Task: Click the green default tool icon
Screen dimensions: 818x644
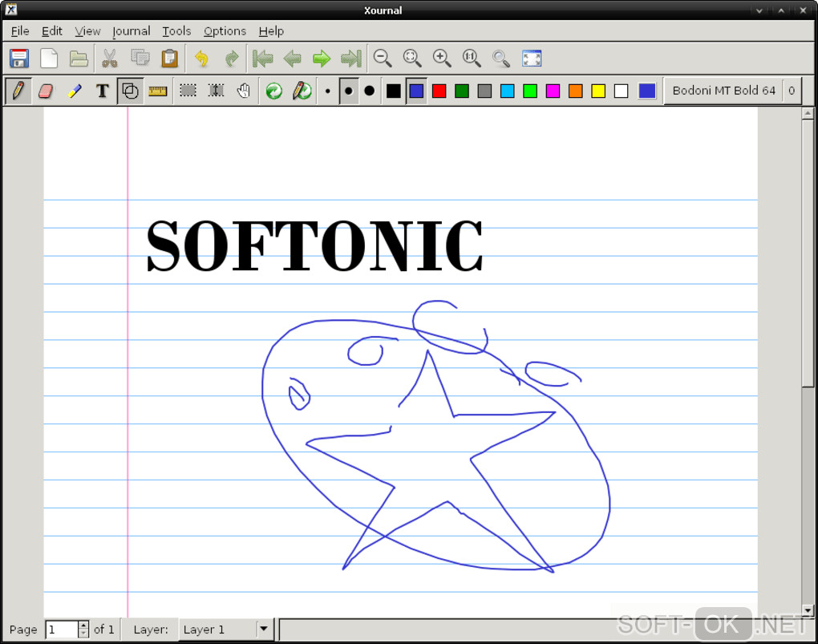Action: [x=274, y=91]
